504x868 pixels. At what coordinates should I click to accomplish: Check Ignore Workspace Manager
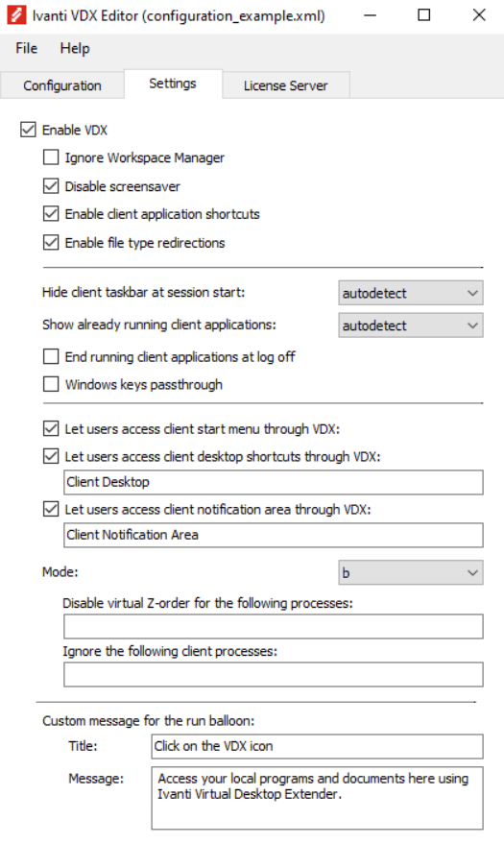coord(51,157)
